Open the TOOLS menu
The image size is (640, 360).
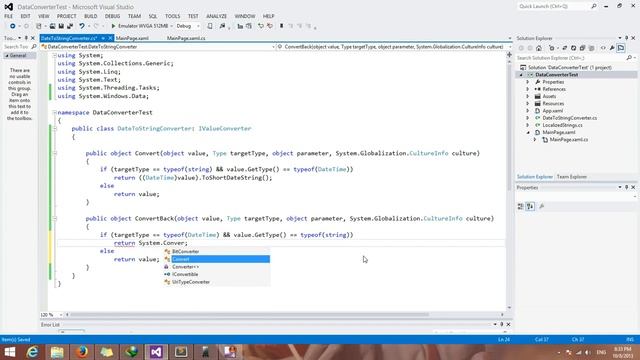coord(172,16)
